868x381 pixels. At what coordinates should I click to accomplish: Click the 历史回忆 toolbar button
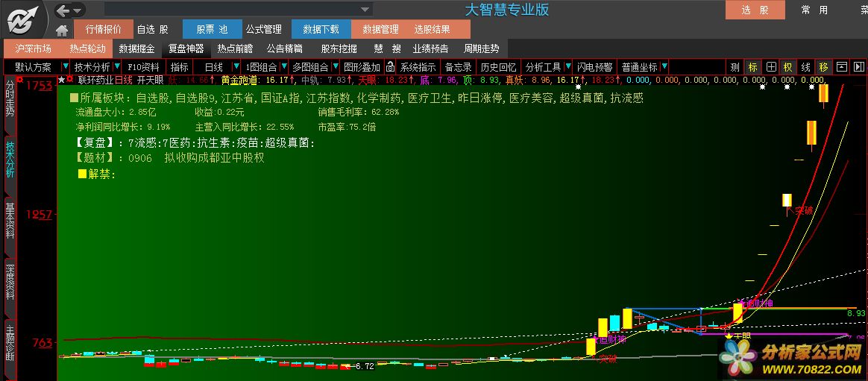(498, 67)
